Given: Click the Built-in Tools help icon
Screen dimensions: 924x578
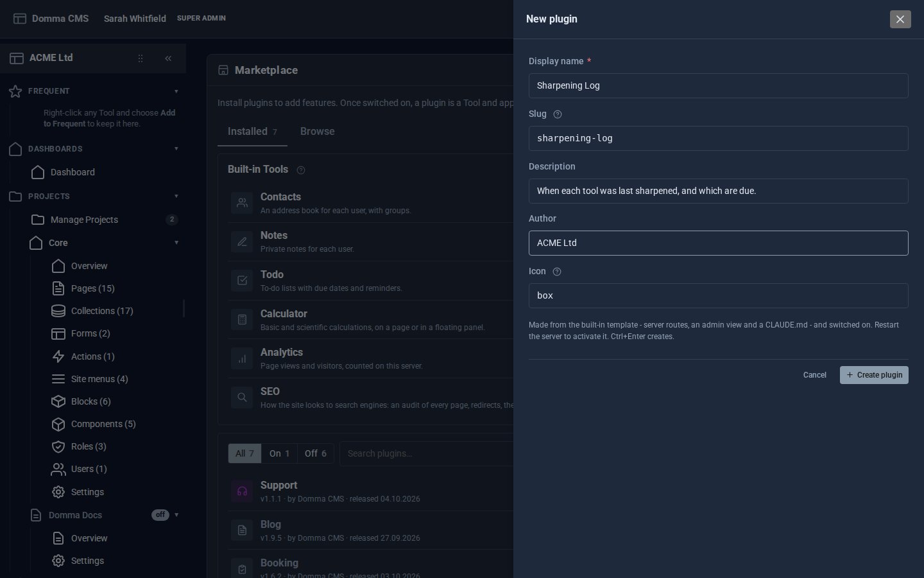Looking at the screenshot, I should pos(301,170).
